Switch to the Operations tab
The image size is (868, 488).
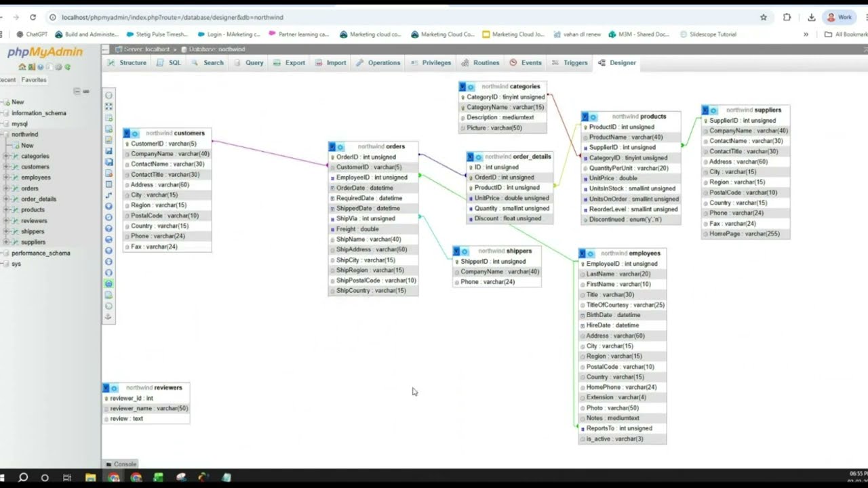(379, 62)
